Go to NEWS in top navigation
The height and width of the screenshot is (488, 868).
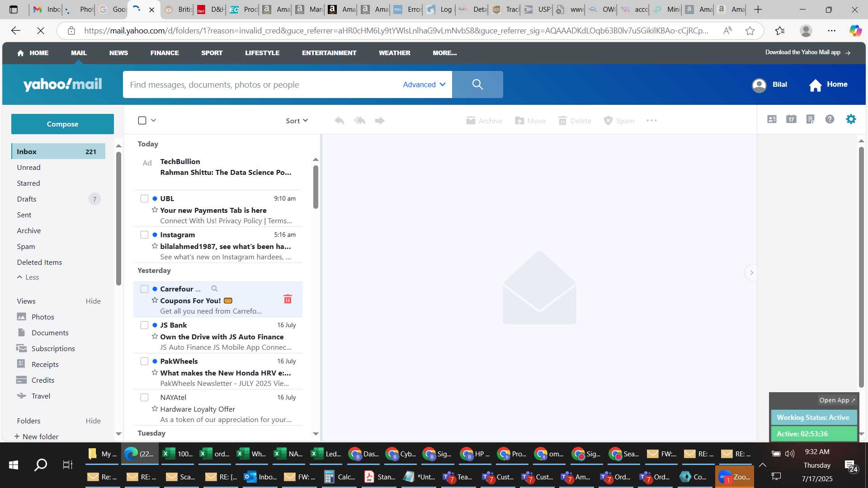118,53
